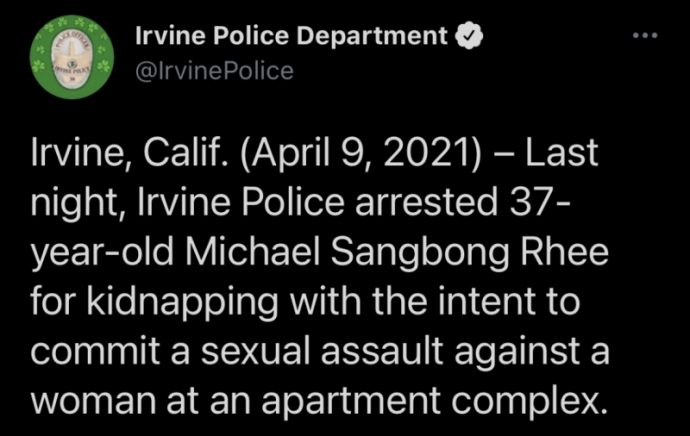Click the word Department in the account name

(x=372, y=36)
